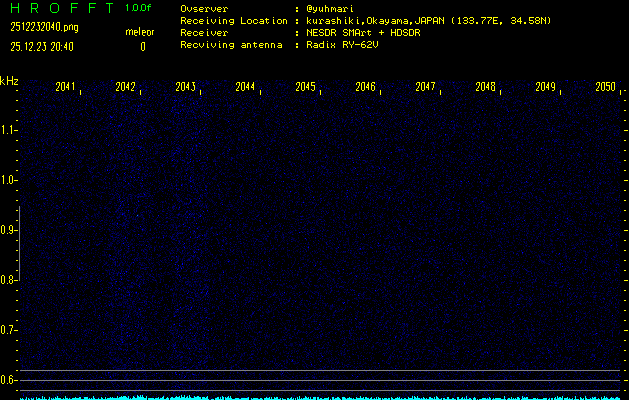Select the 1.1 kHz frequency label
Viewport: 629px width, 400px height.
tap(9, 130)
